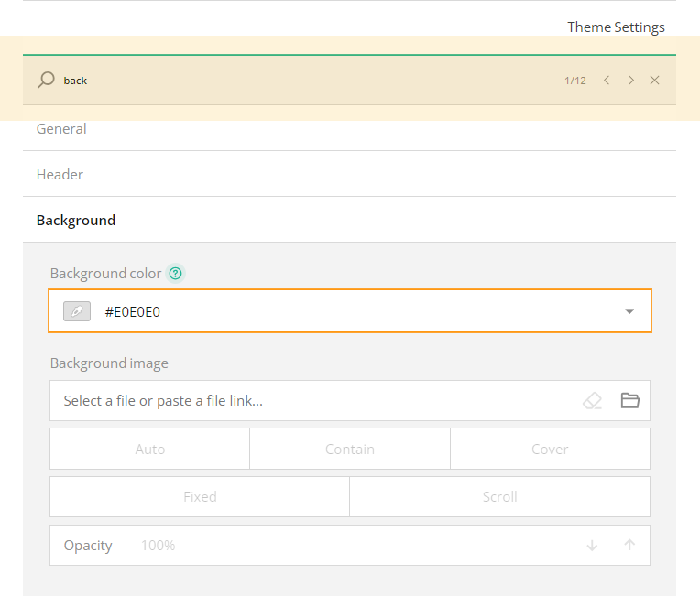
Task: Open Background color help tooltip icon
Action: [x=176, y=274]
